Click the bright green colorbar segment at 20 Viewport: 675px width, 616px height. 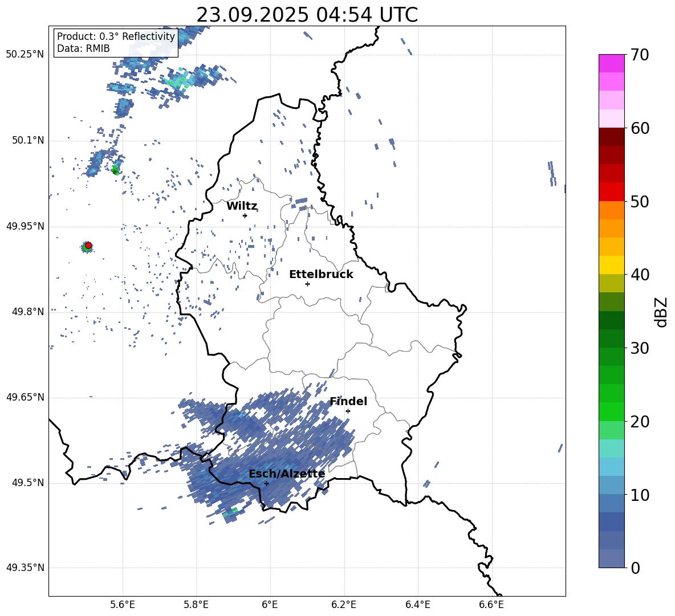coord(612,412)
